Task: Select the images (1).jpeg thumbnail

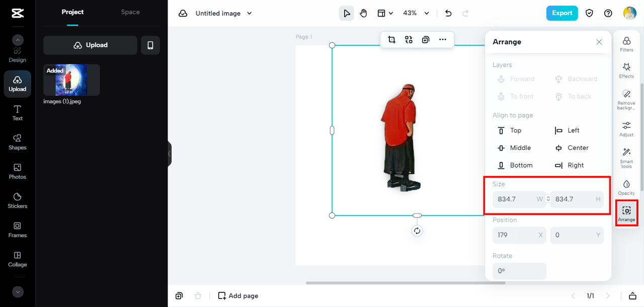Action: (71, 80)
